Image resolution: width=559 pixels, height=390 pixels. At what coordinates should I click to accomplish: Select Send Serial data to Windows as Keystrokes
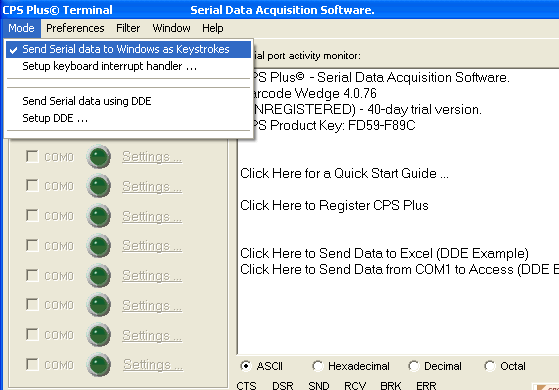pyautogui.click(x=128, y=49)
